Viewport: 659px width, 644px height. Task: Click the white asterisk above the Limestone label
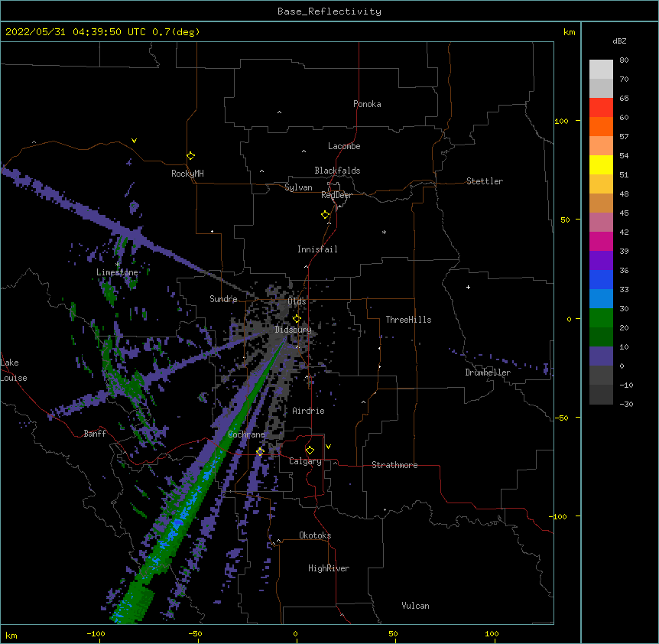pyautogui.click(x=117, y=265)
